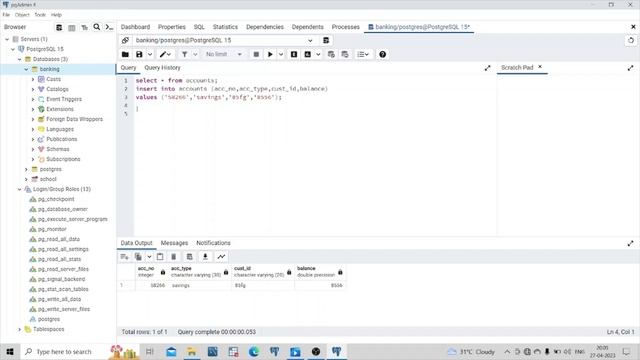
Task: Switch to Notifications tab
Action: (213, 243)
